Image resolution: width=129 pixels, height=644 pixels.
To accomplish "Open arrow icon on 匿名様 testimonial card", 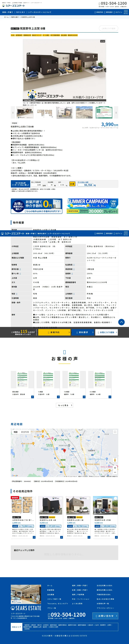I will [x=32, y=397].
